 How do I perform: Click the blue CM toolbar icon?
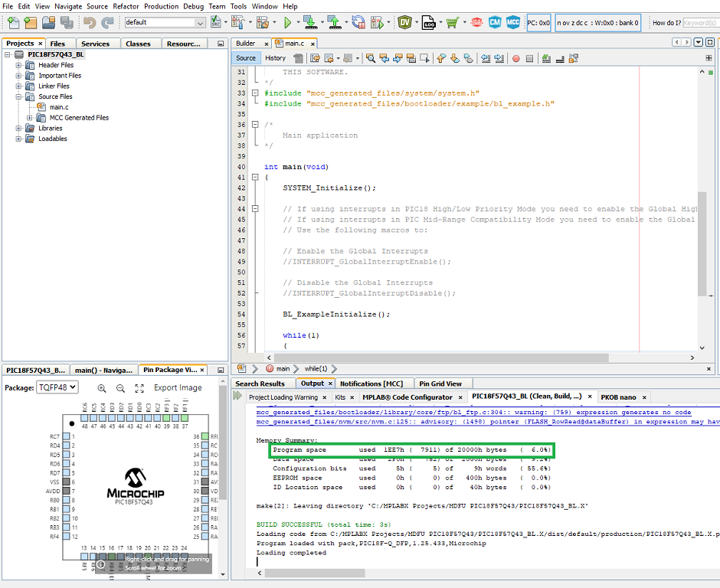pos(495,23)
